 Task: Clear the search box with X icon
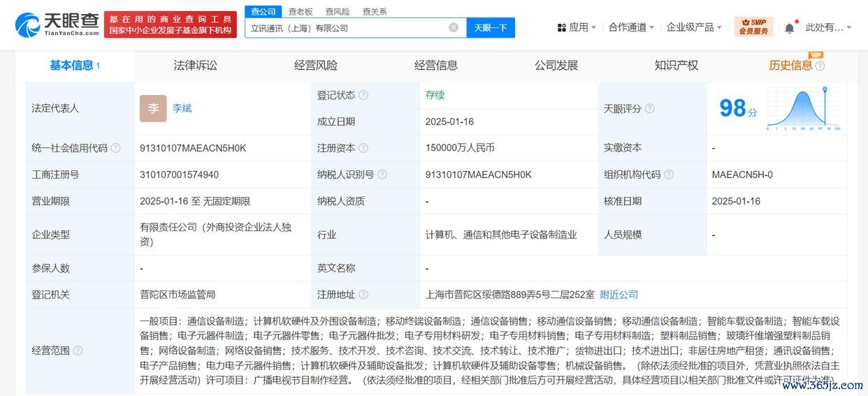coord(454,28)
